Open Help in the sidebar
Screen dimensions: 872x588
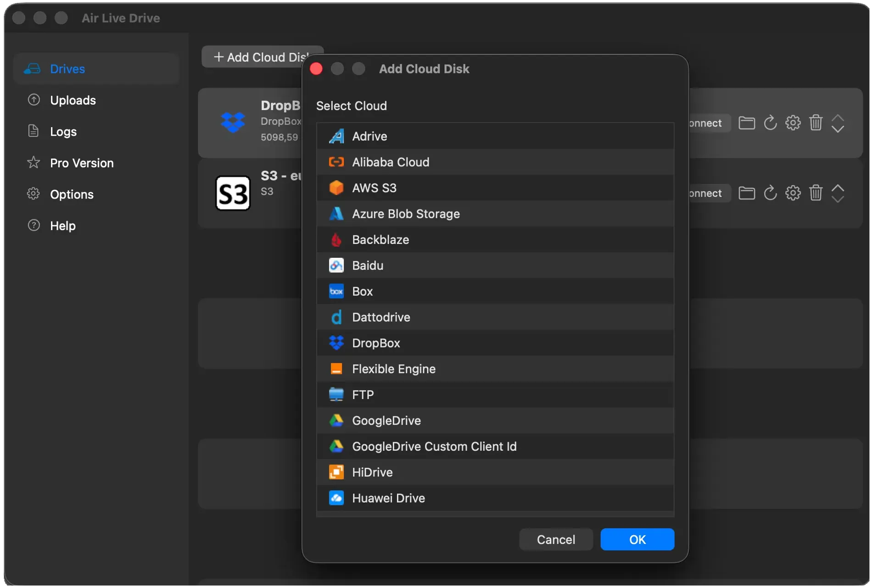coord(96,226)
